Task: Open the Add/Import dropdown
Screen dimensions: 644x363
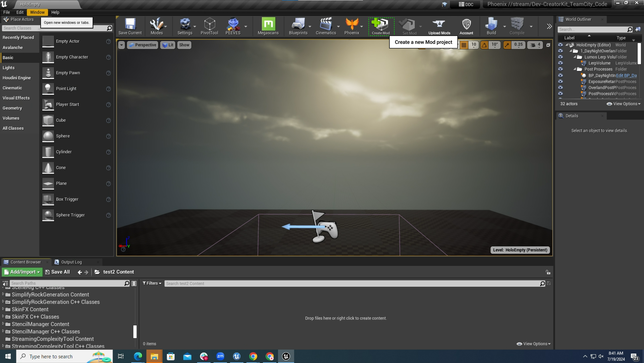Action: coord(22,272)
